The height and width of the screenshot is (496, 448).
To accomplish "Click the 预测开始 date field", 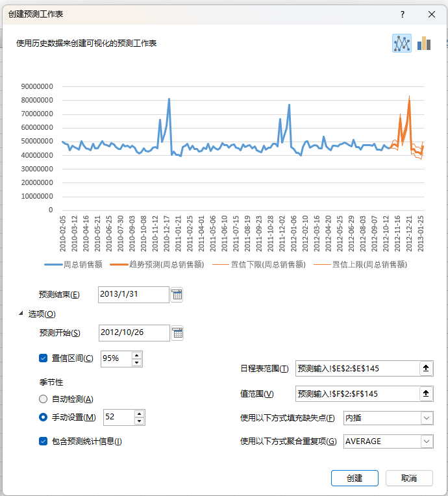I will [134, 333].
